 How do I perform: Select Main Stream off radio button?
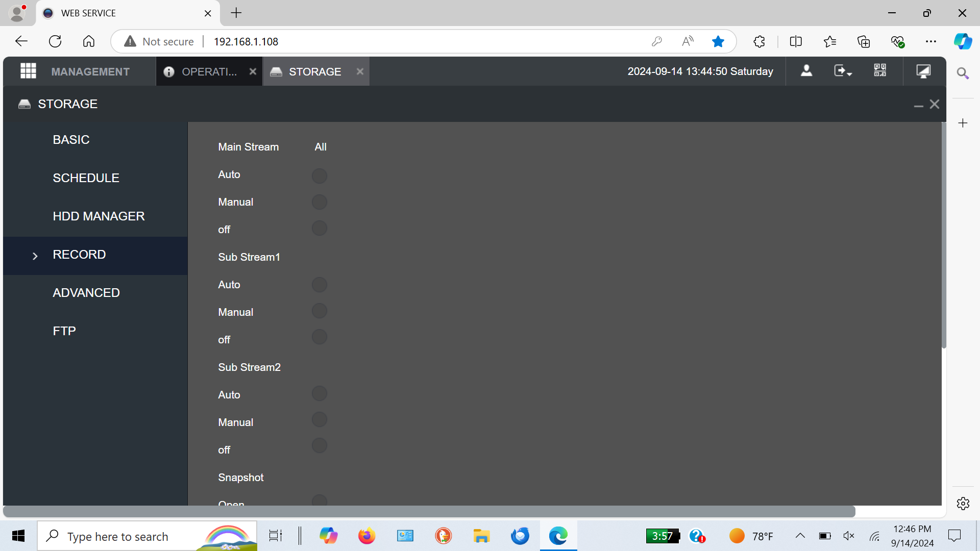click(x=320, y=228)
